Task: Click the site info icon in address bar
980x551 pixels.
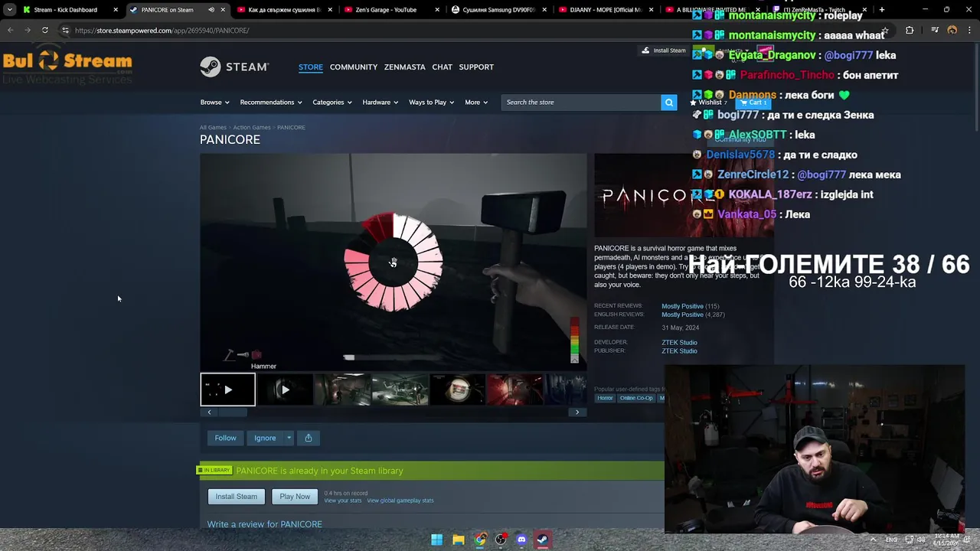Action: coord(65,30)
